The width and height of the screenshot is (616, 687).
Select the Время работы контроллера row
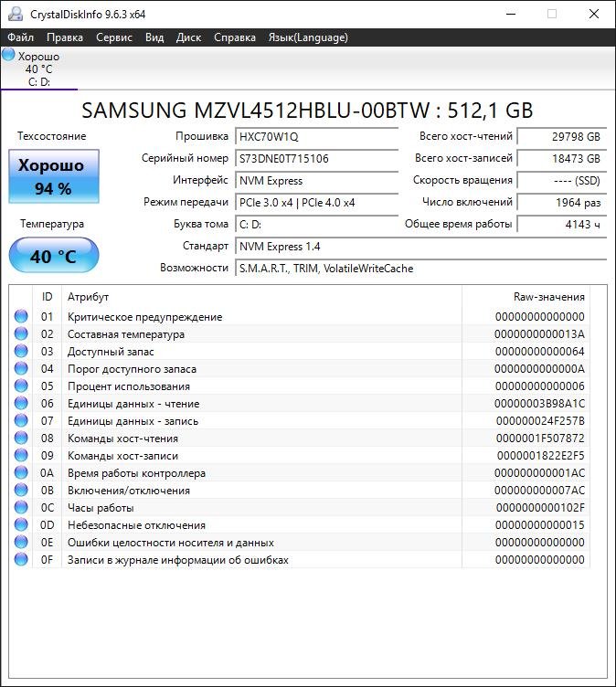[300, 472]
